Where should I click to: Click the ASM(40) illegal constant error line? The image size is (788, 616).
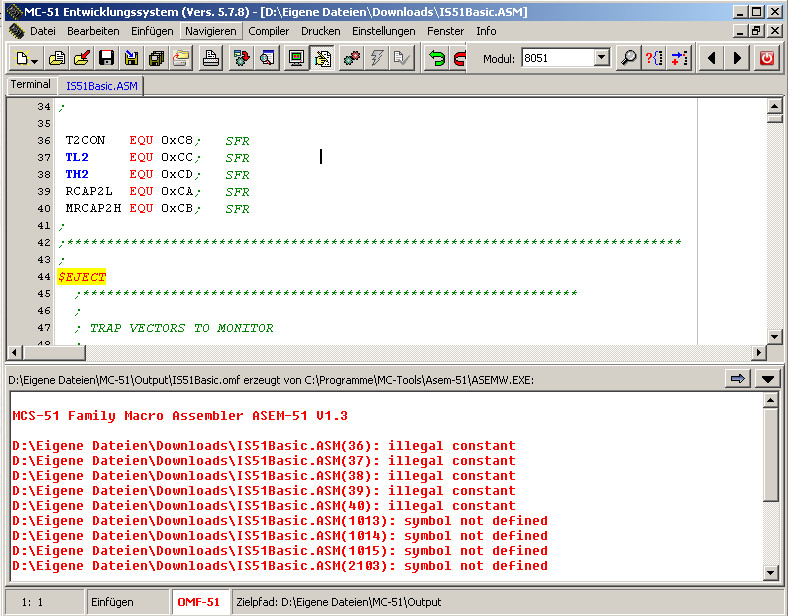coord(264,505)
